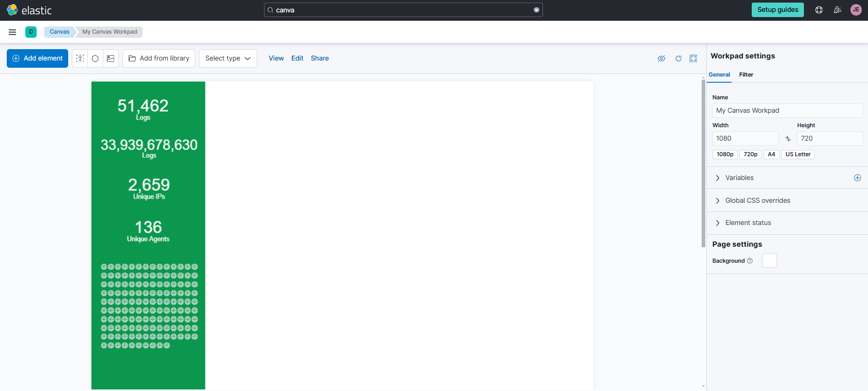Open the hamburger navigation menu
This screenshot has height=391, width=868.
(x=12, y=32)
